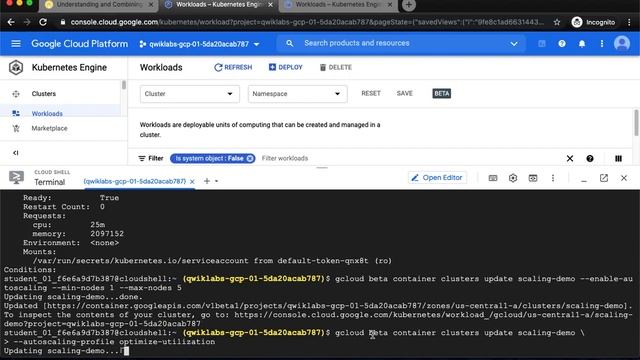Open the header three-dot settings menu
The image size is (640, 360).
coord(602,44)
